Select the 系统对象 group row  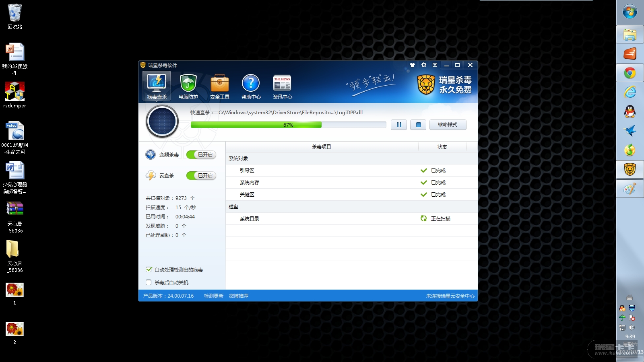point(352,158)
